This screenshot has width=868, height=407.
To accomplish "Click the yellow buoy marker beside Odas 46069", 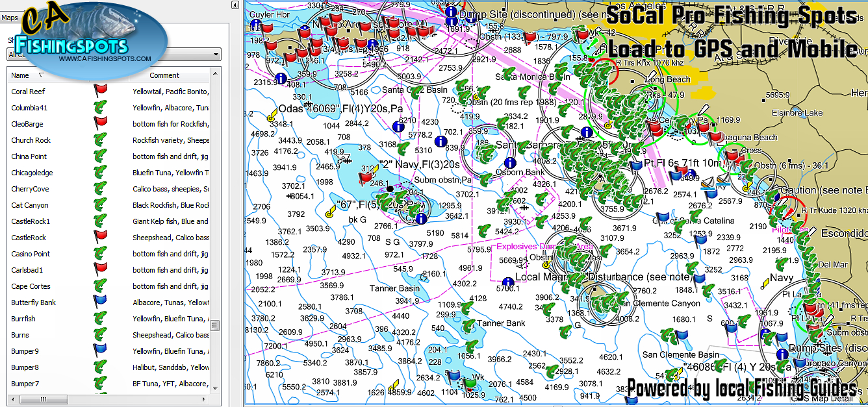I will [272, 116].
